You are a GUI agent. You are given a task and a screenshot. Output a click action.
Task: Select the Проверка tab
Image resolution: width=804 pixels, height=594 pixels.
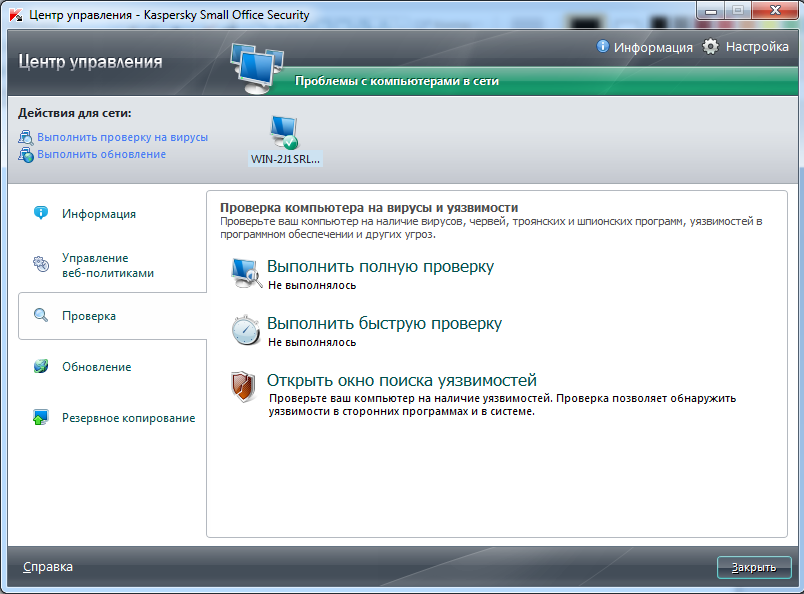click(112, 316)
